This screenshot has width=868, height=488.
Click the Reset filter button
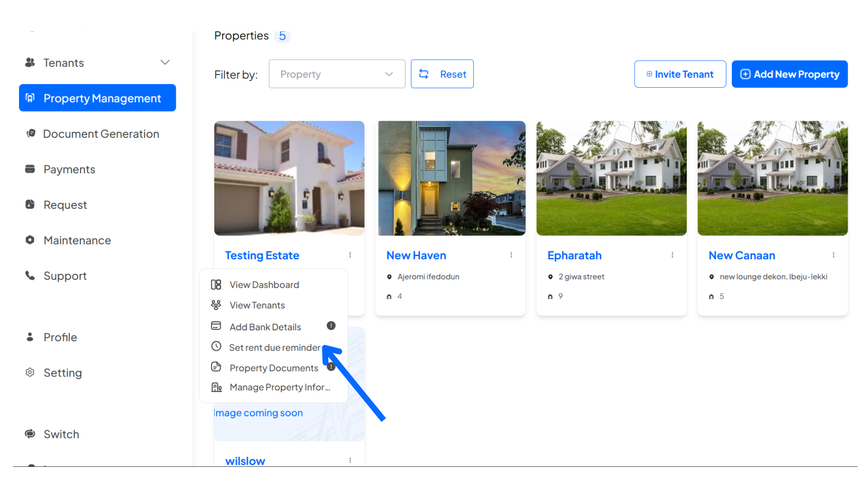tap(442, 74)
